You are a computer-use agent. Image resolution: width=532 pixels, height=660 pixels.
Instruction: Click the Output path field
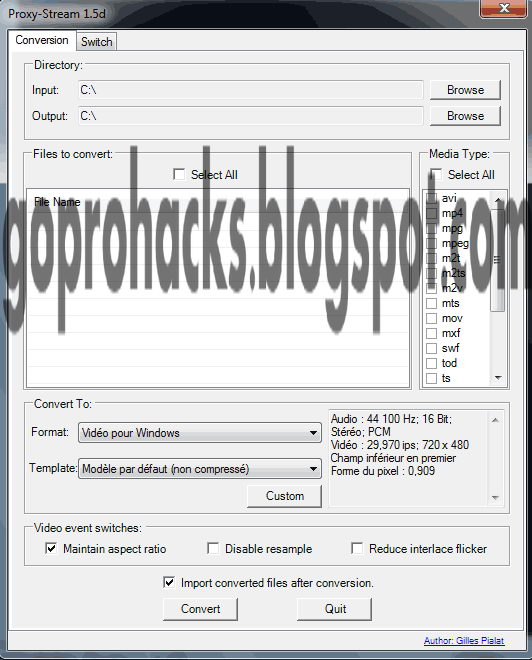(250, 116)
